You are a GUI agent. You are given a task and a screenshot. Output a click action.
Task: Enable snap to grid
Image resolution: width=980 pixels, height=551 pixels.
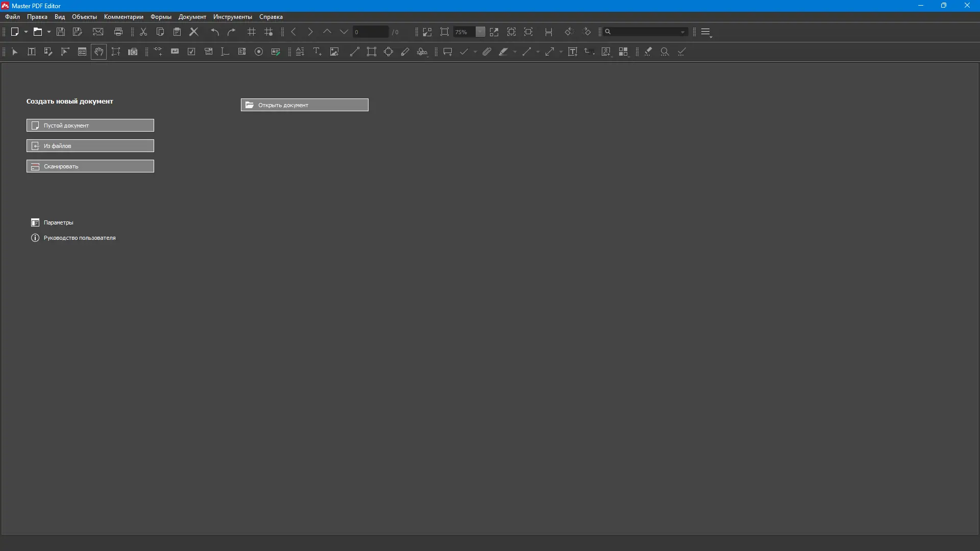[x=268, y=32]
